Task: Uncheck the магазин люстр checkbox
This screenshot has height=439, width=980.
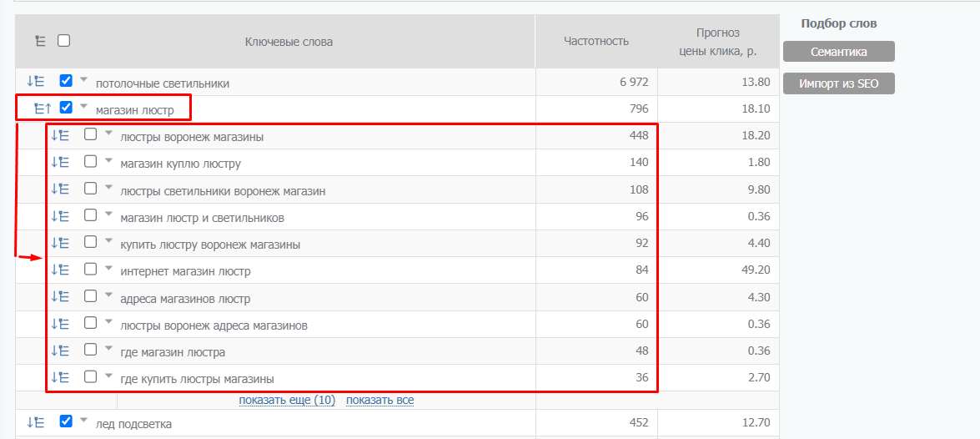Action: pos(66,107)
